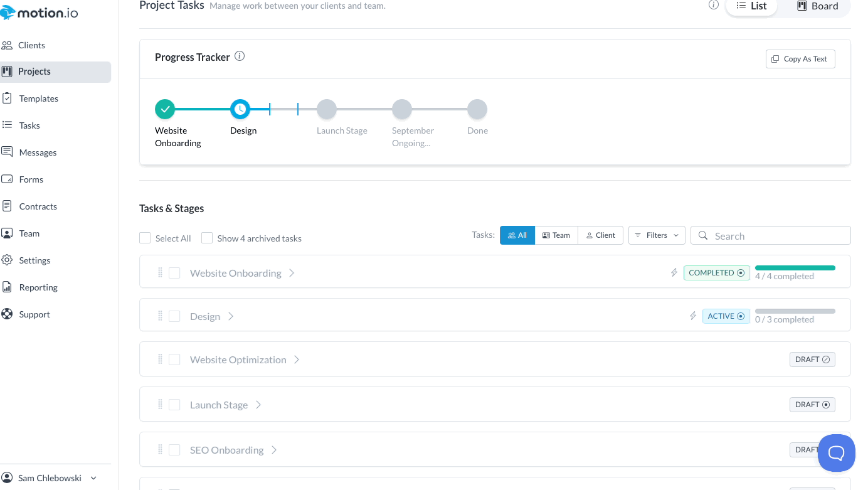868x490 pixels.
Task: Click the Forms icon in sidebar
Action: [x=7, y=179]
